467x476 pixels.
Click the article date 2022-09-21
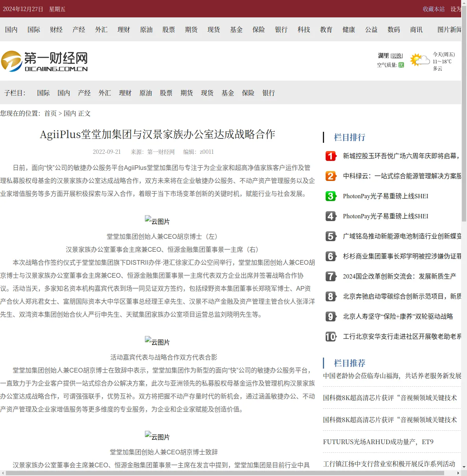[107, 152]
